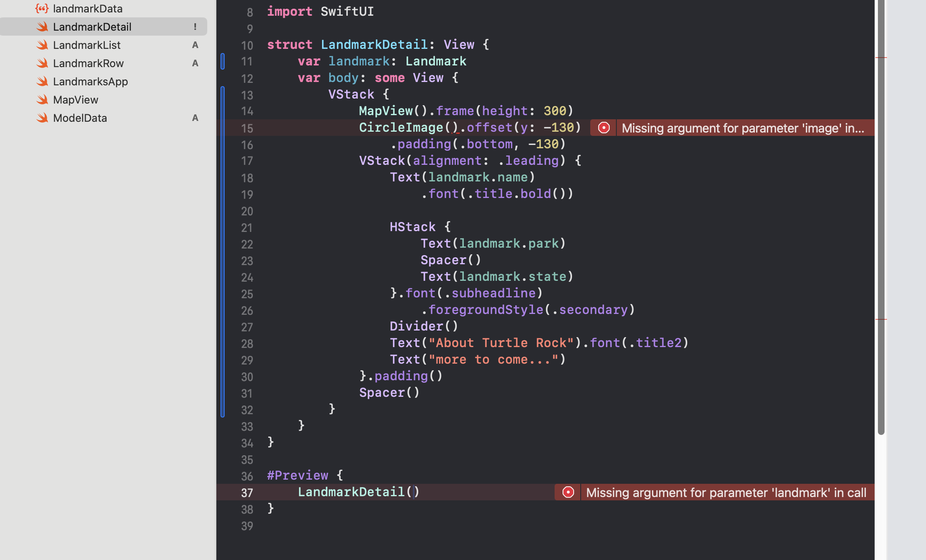Select the MapView file in navigator
This screenshot has width=926, height=560.
click(75, 100)
